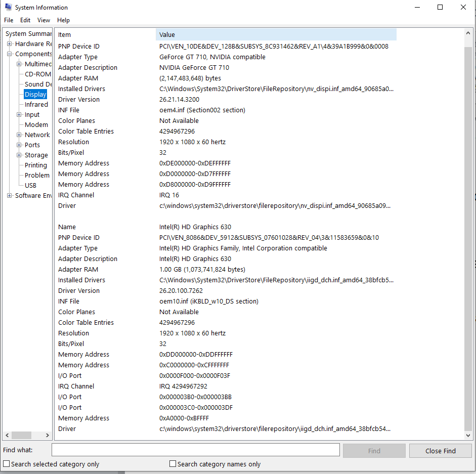This screenshot has height=474, width=476.
Task: Click the tree pane horizontal scrollbar right arrow
Action: click(x=48, y=435)
